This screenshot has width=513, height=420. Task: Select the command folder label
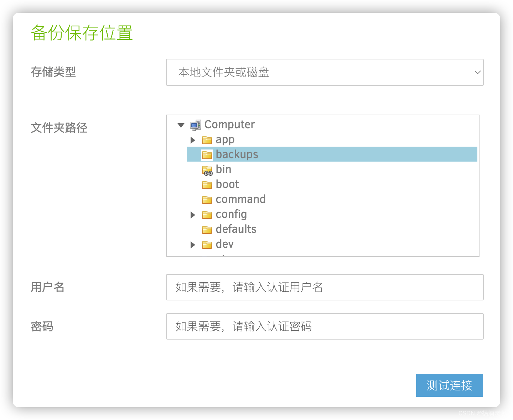(x=241, y=199)
